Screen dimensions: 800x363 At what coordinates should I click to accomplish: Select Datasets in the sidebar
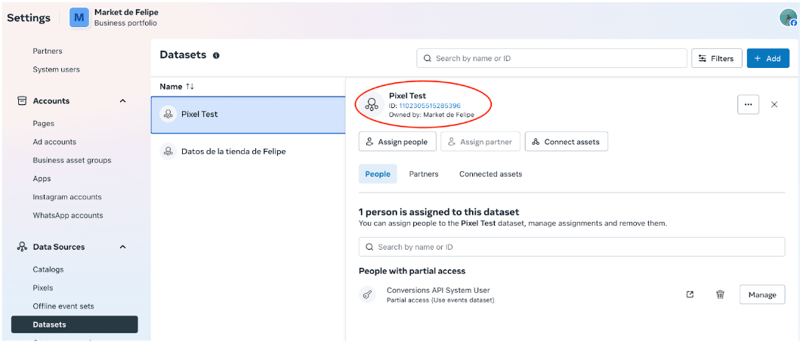(x=74, y=325)
